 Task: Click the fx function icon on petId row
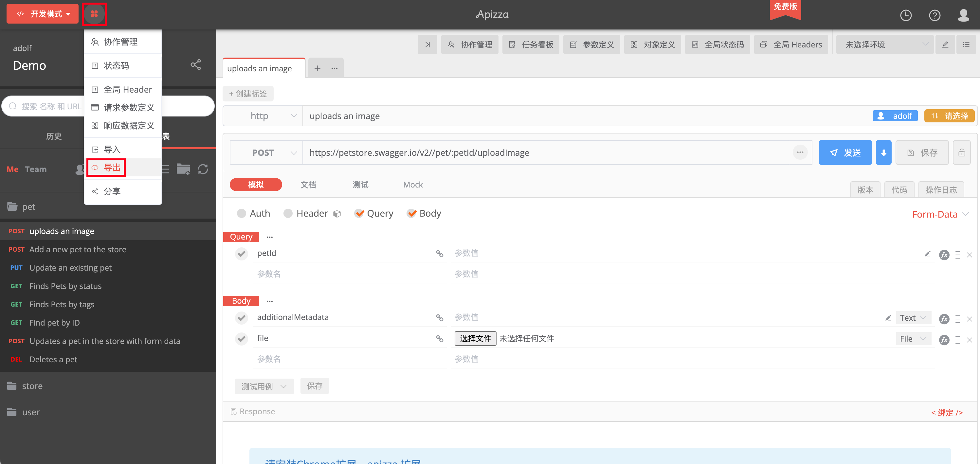coord(944,255)
